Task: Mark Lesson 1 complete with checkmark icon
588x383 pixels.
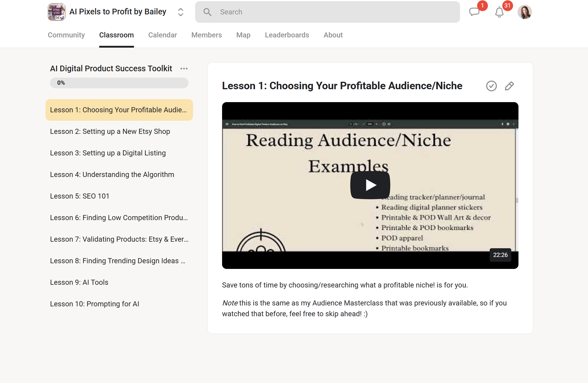Action: tap(491, 86)
